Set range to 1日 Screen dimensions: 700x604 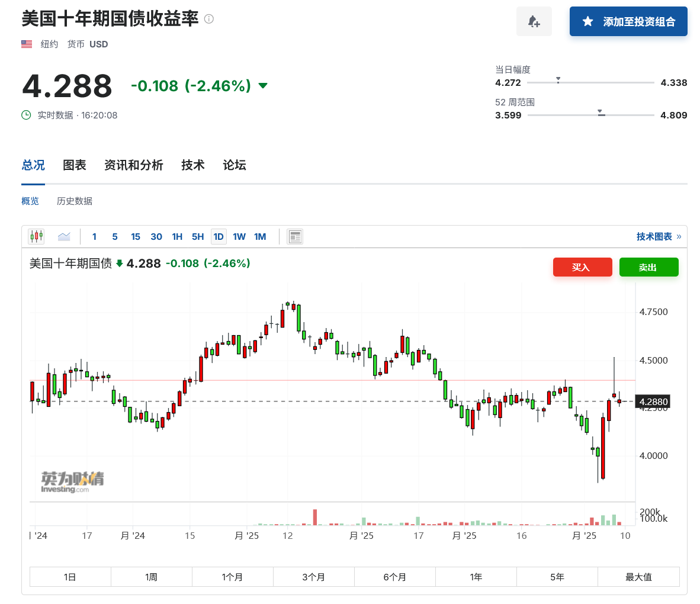coord(70,577)
